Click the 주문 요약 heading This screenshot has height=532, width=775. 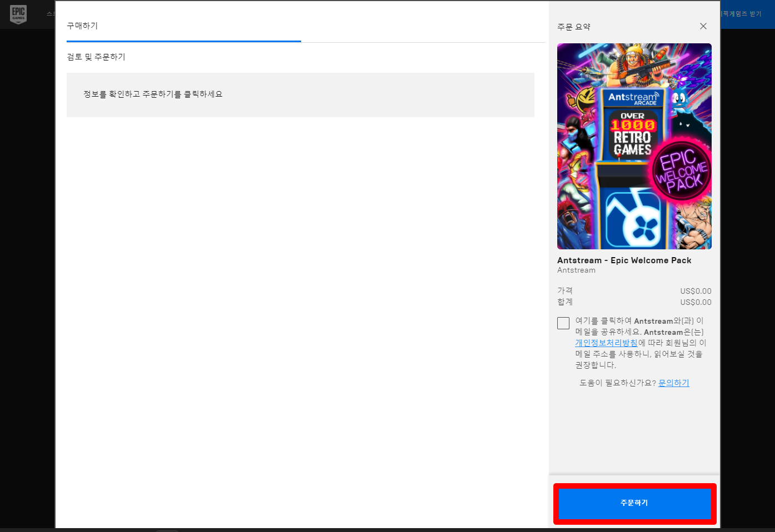(574, 27)
